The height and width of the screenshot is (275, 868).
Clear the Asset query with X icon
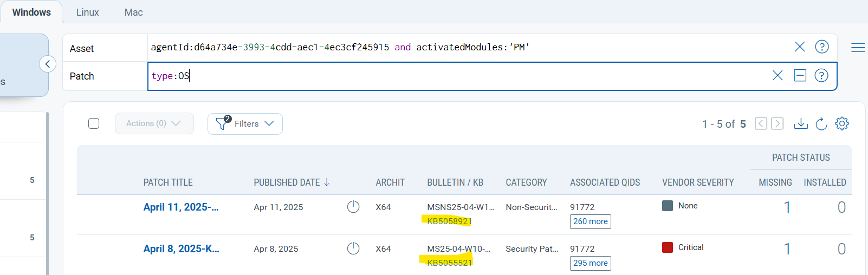[x=799, y=47]
